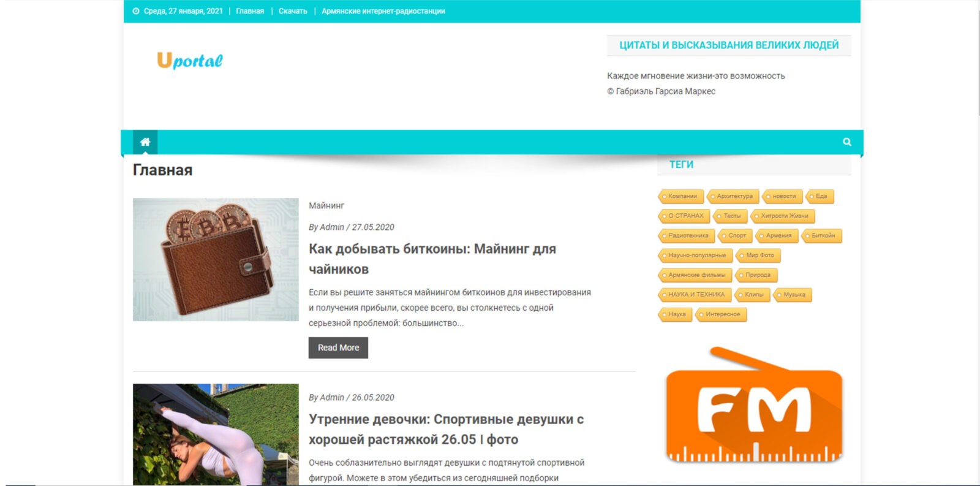Open the sports girls article thumbnail
980x486 pixels.
pyautogui.click(x=216, y=434)
